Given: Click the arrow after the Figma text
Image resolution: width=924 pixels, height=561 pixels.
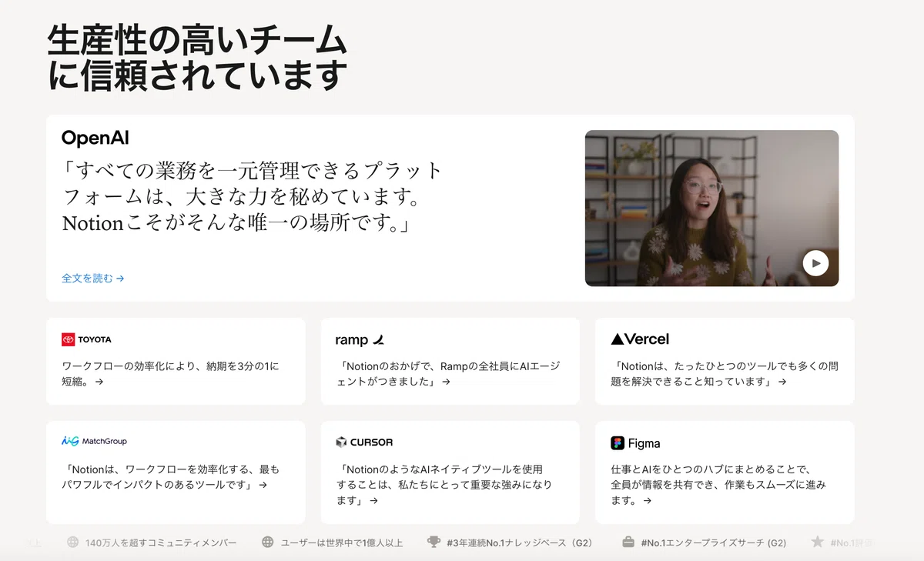Looking at the screenshot, I should coord(647,500).
